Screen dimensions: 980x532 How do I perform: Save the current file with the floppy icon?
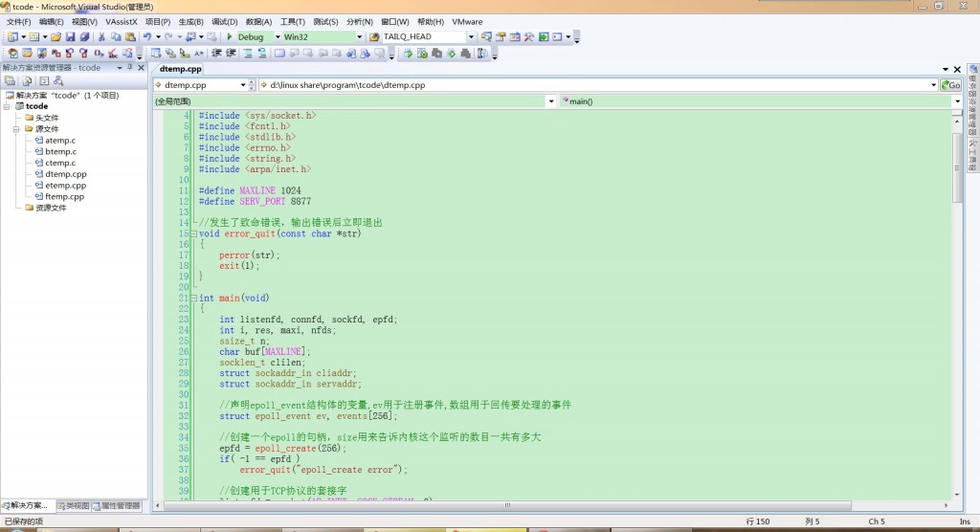[x=70, y=37]
